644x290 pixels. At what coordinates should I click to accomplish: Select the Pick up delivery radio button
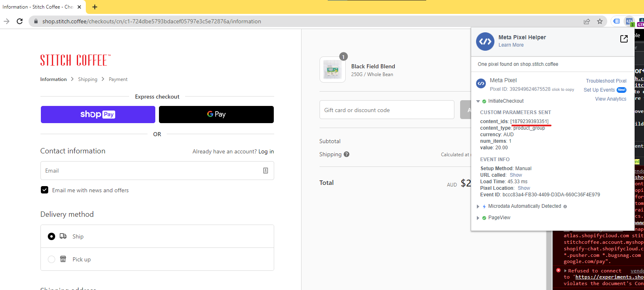click(51, 259)
